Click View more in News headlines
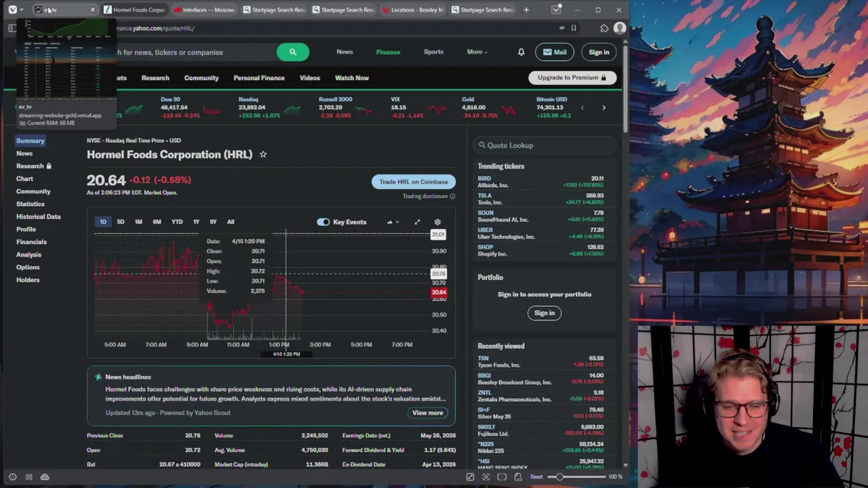This screenshot has width=868, height=488. click(428, 413)
